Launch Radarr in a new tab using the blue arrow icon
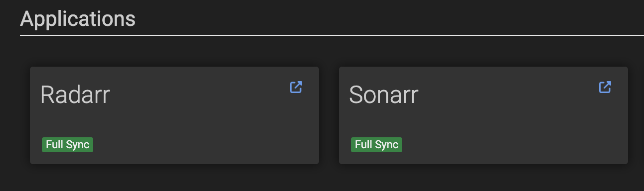 296,87
